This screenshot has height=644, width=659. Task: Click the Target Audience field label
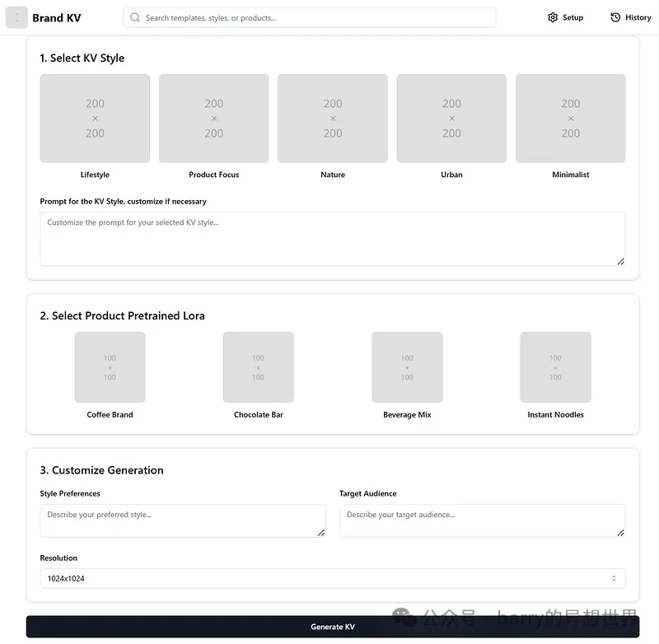tap(368, 493)
